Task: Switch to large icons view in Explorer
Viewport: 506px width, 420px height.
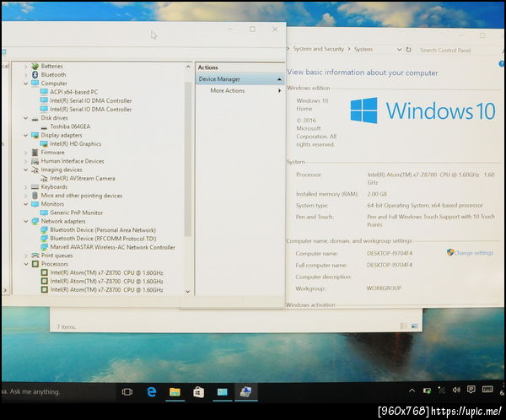Action: click(415, 326)
